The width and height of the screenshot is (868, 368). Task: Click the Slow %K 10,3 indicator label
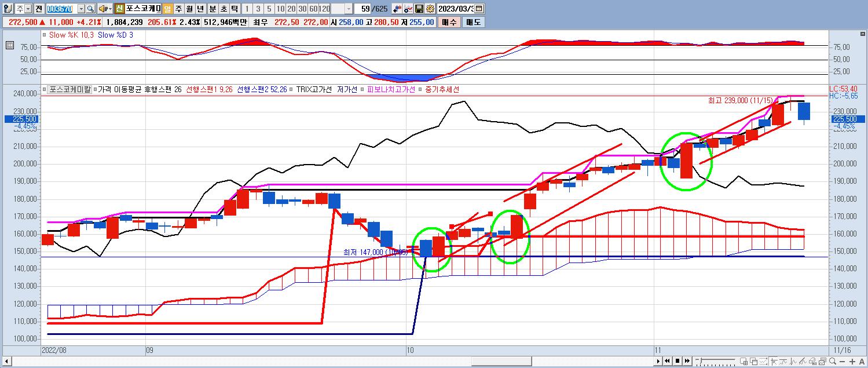click(x=72, y=35)
